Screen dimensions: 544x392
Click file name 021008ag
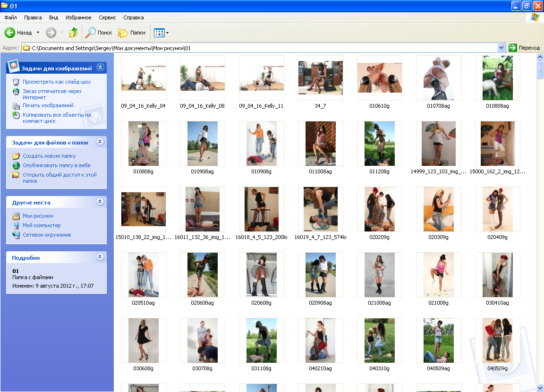click(379, 303)
